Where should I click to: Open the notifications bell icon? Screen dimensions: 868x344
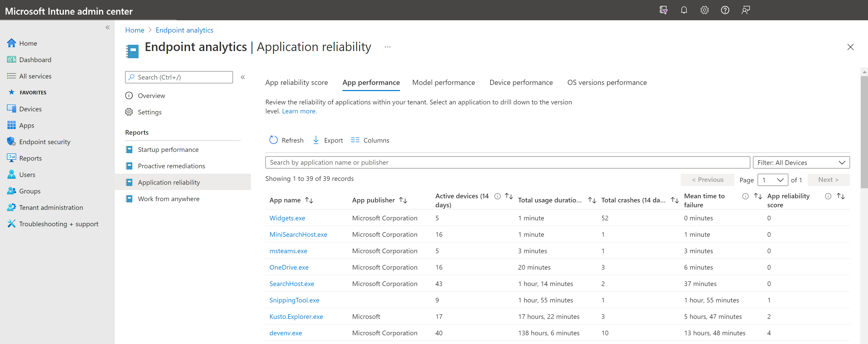684,10
